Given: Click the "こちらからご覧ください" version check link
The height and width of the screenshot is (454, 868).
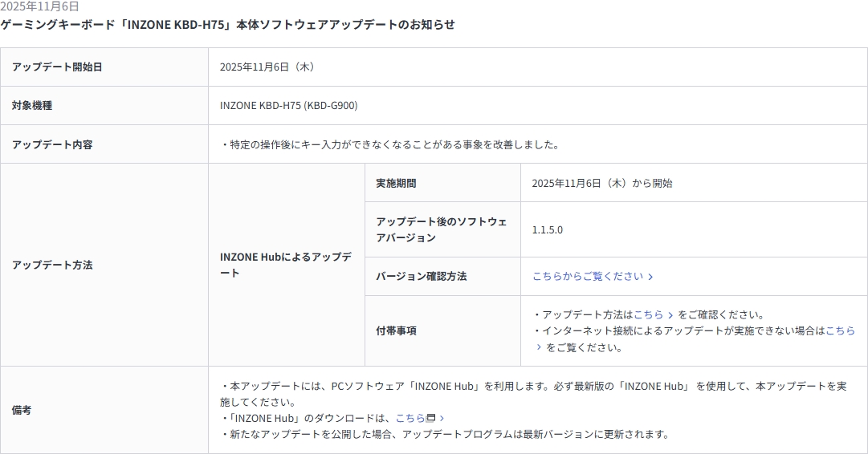Looking at the screenshot, I should click(587, 276).
